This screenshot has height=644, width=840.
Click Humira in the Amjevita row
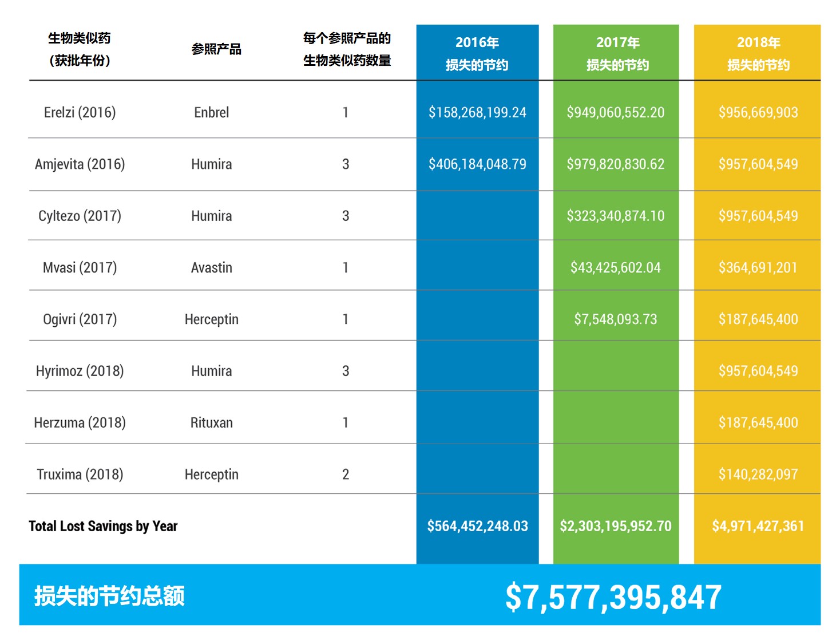[212, 164]
